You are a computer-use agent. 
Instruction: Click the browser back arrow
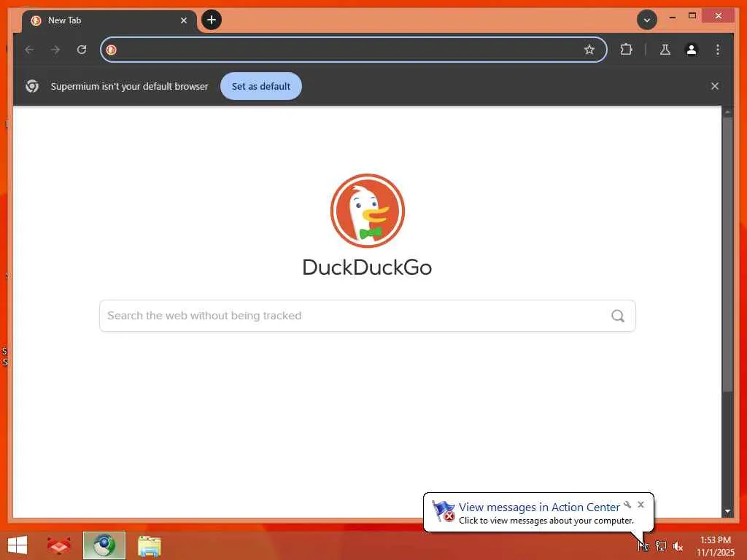click(x=29, y=50)
